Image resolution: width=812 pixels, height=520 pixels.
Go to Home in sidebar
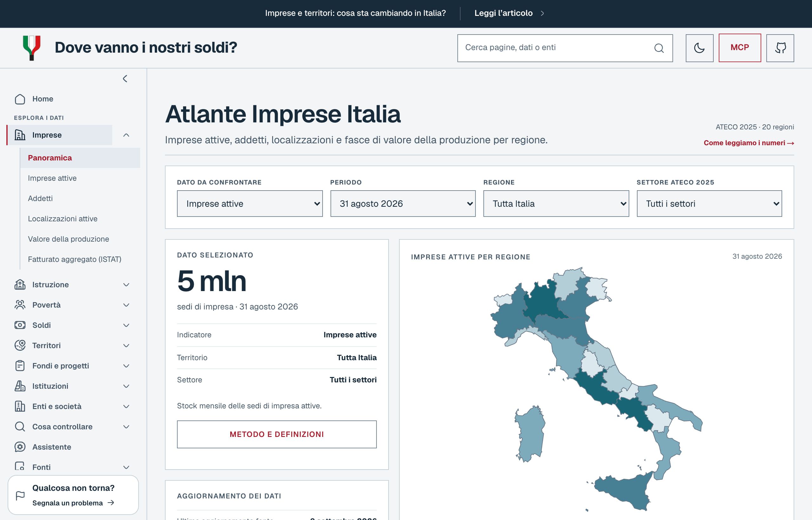point(43,99)
